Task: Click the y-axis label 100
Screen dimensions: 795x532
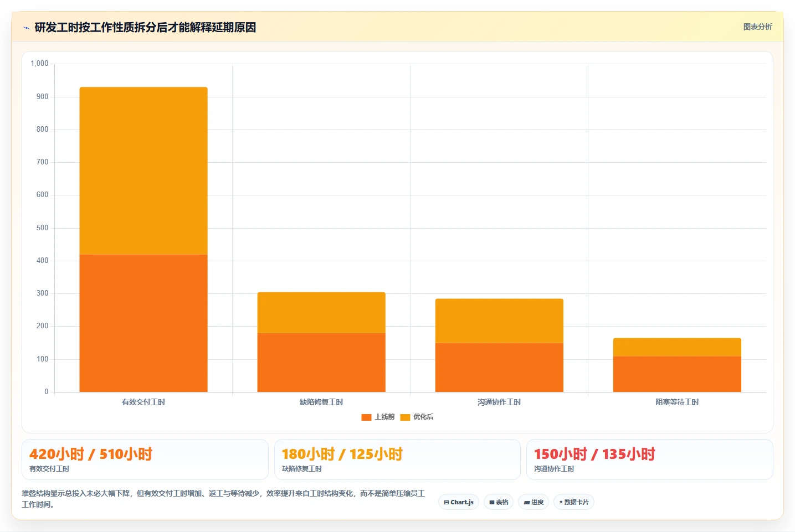Action: 43,359
